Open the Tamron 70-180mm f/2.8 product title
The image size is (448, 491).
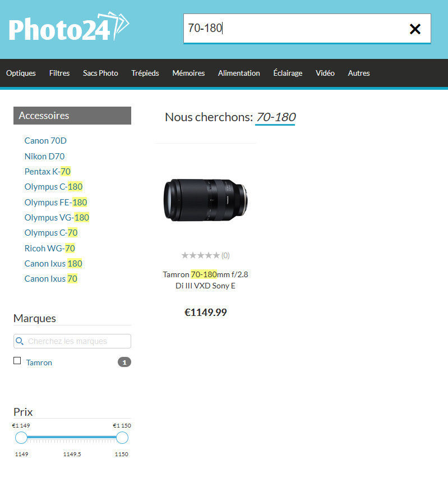(205, 280)
